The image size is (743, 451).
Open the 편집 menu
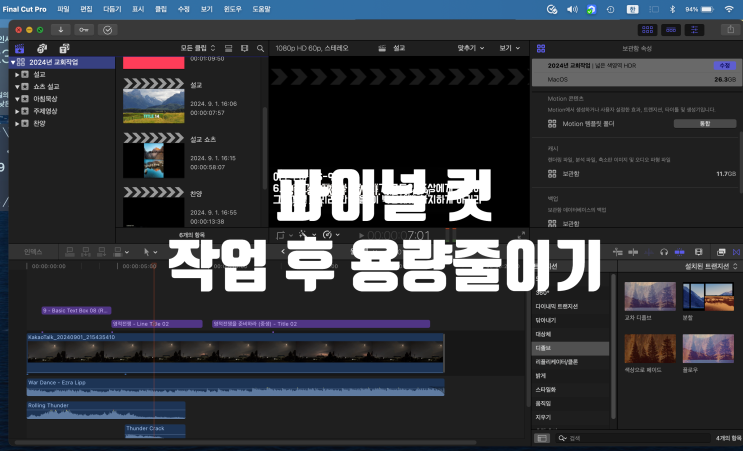click(86, 9)
